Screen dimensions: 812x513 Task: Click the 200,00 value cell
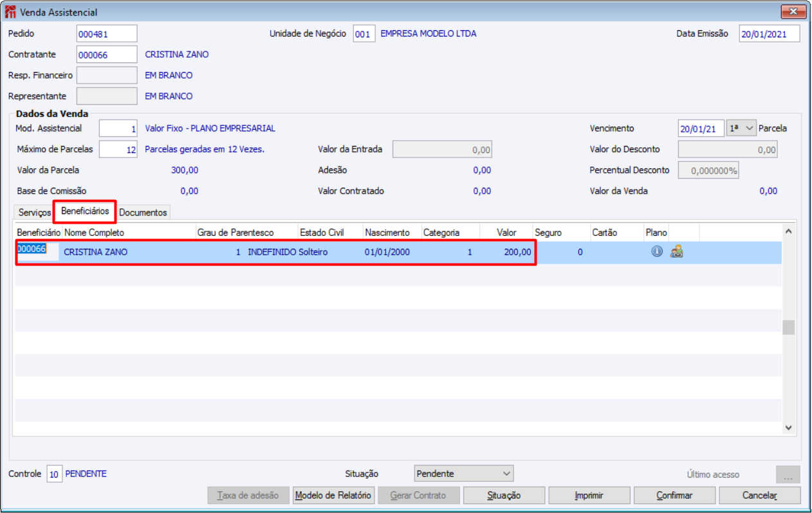pos(518,252)
